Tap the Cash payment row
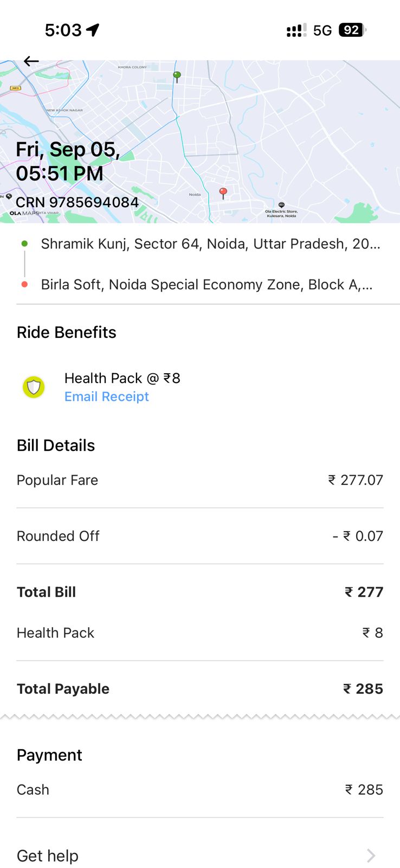Image resolution: width=400 pixels, height=868 pixels. (199, 789)
